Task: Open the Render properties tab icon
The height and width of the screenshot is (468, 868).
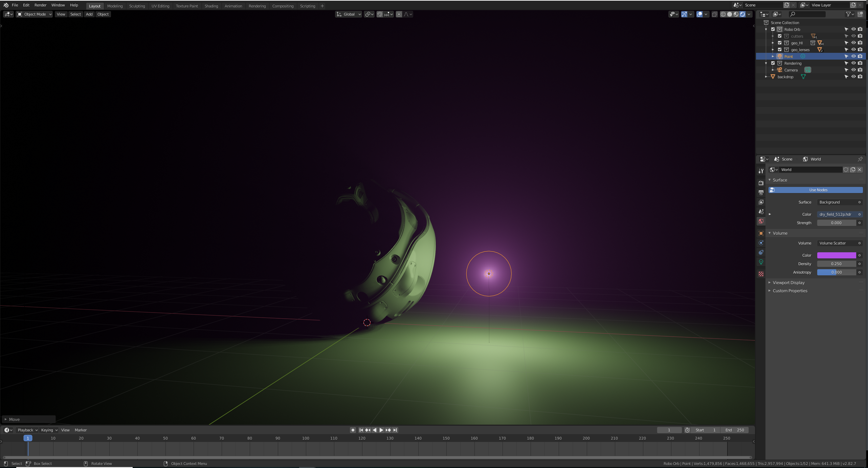Action: 761,183
